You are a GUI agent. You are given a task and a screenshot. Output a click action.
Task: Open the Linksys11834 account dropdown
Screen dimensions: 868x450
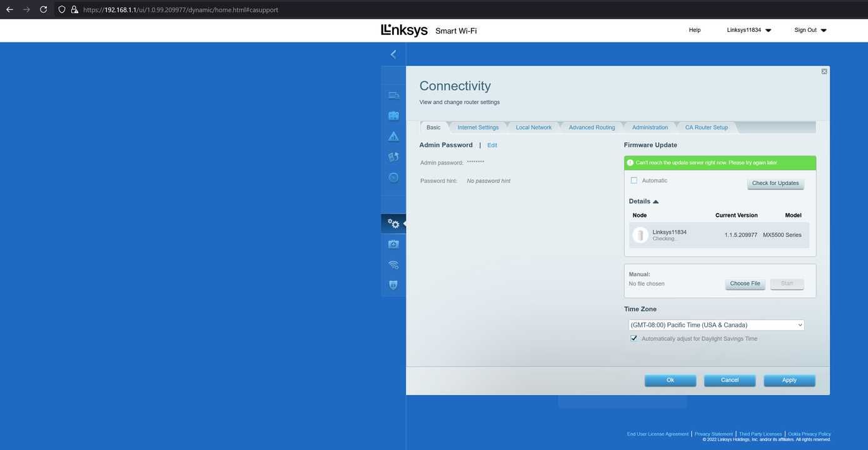pyautogui.click(x=749, y=30)
